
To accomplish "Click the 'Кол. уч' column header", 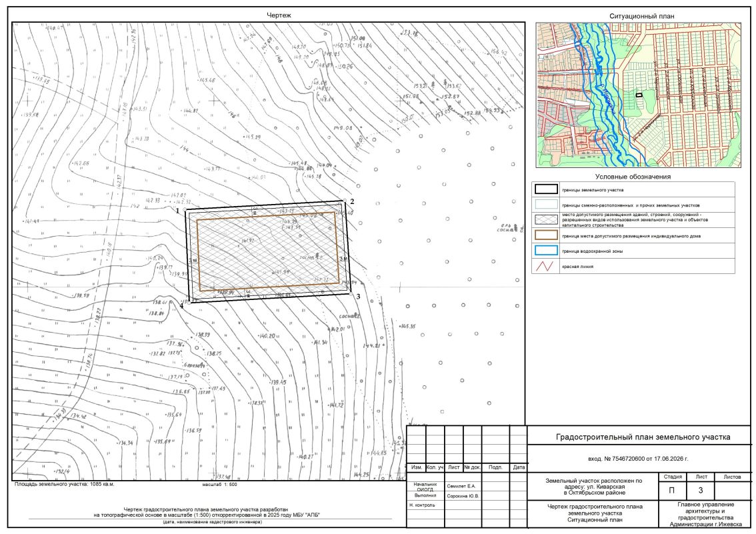I will click(x=435, y=467).
